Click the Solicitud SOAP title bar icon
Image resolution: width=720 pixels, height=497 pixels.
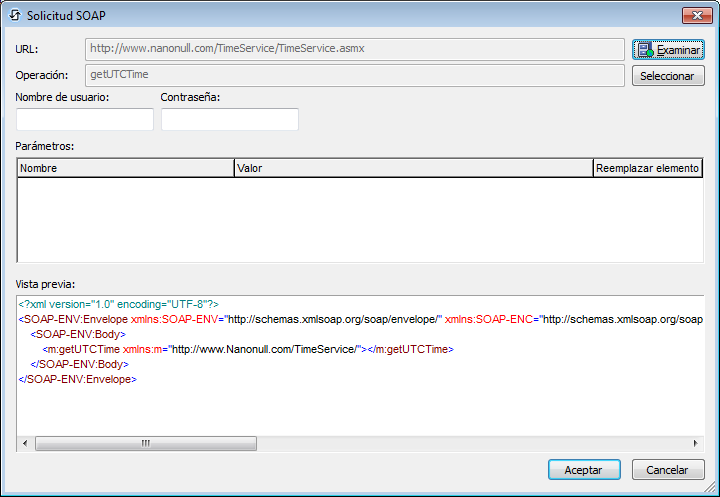[x=15, y=16]
